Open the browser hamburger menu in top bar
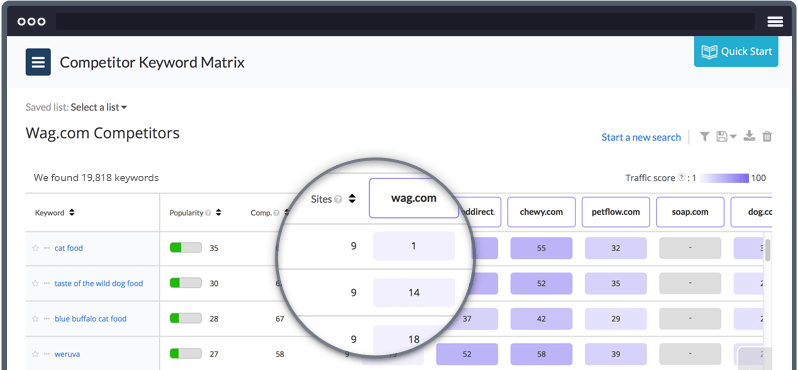Image resolution: width=798 pixels, height=370 pixels. tap(775, 21)
